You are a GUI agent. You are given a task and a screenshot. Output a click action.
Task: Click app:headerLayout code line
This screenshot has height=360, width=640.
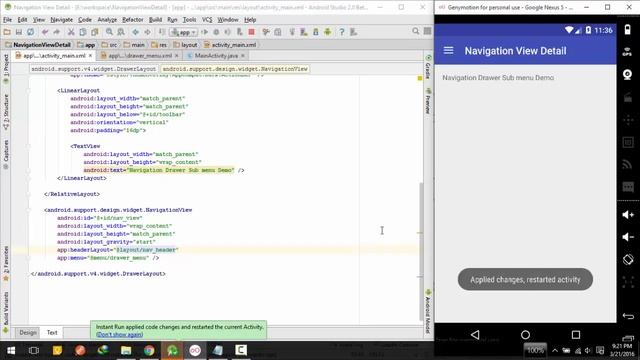coord(118,250)
